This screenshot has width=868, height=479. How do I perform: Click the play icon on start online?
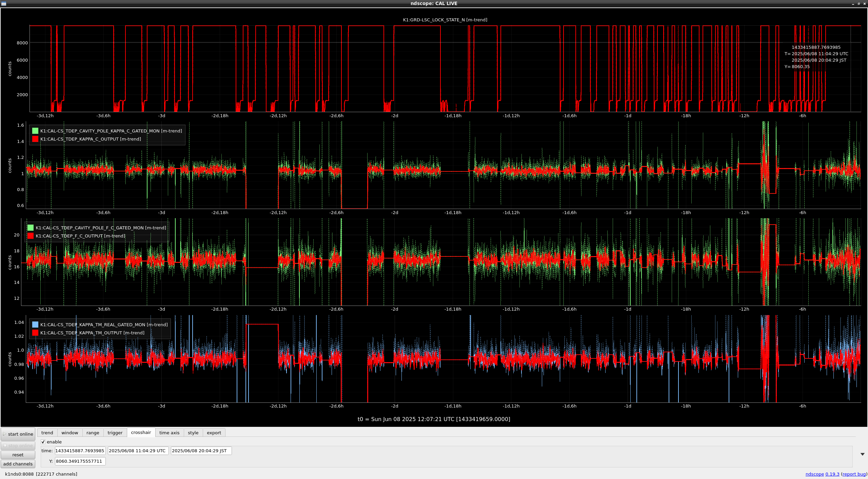(x=5, y=434)
